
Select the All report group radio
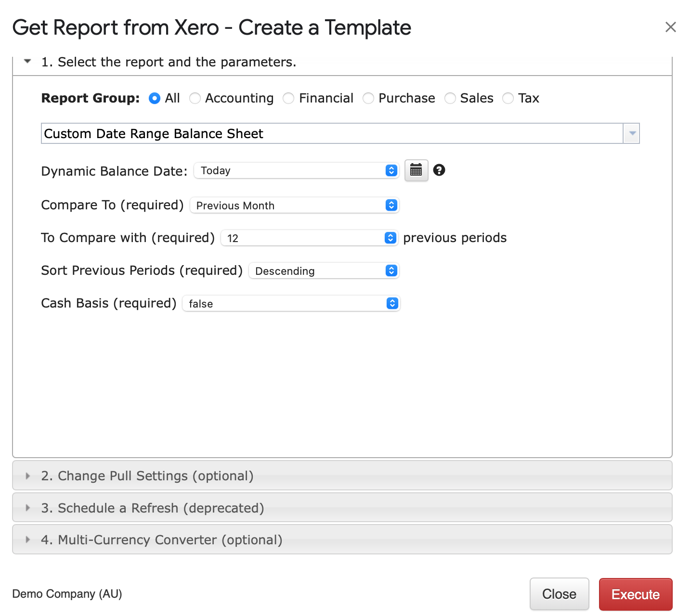(x=155, y=98)
